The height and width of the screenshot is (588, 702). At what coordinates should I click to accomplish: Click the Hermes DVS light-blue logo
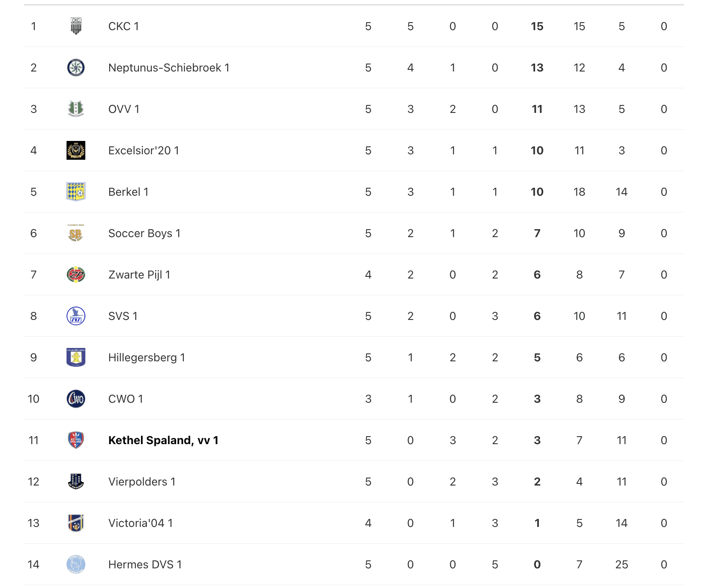coord(76,565)
